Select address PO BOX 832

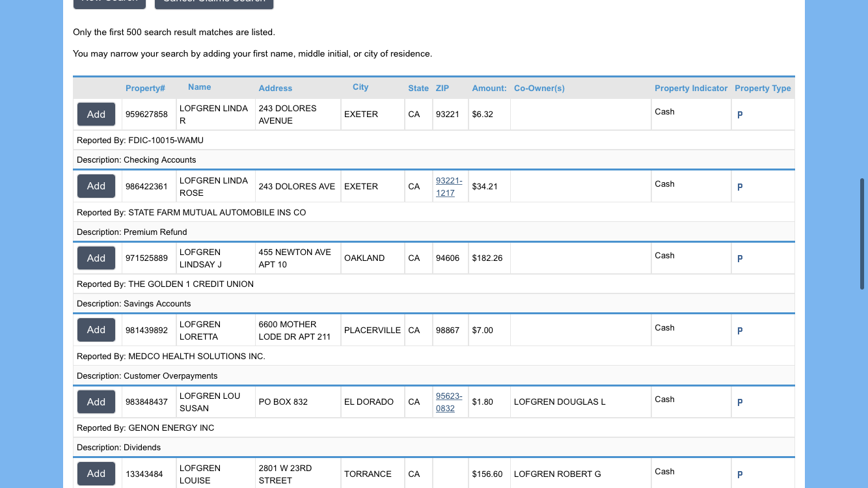point(283,402)
